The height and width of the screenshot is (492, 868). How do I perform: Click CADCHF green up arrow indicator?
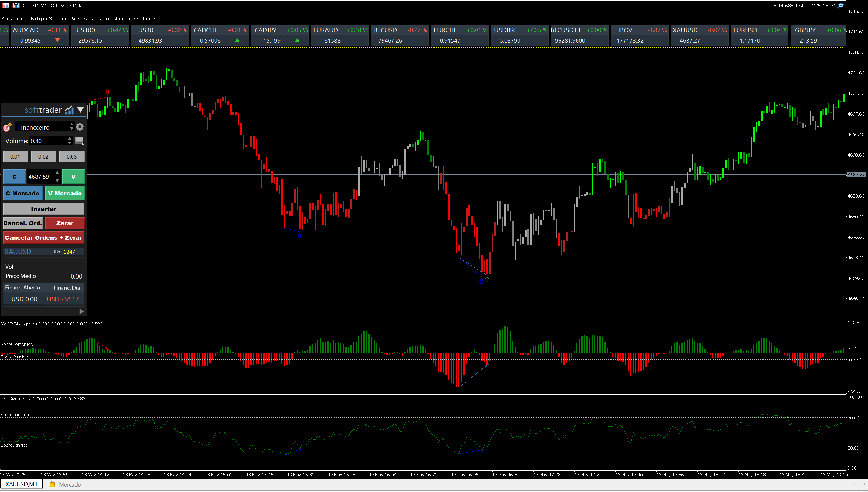pos(237,40)
